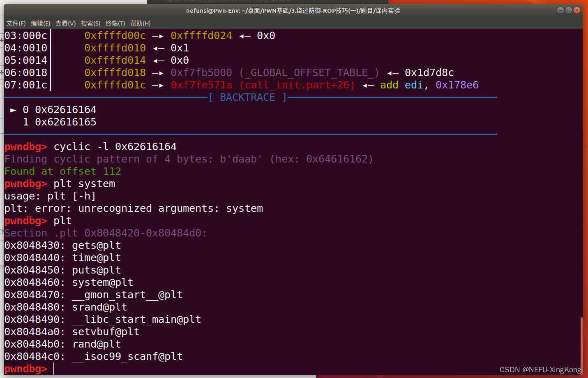Click the srand@plt entry line
Viewport: 588px width, 378px height.
coord(66,307)
